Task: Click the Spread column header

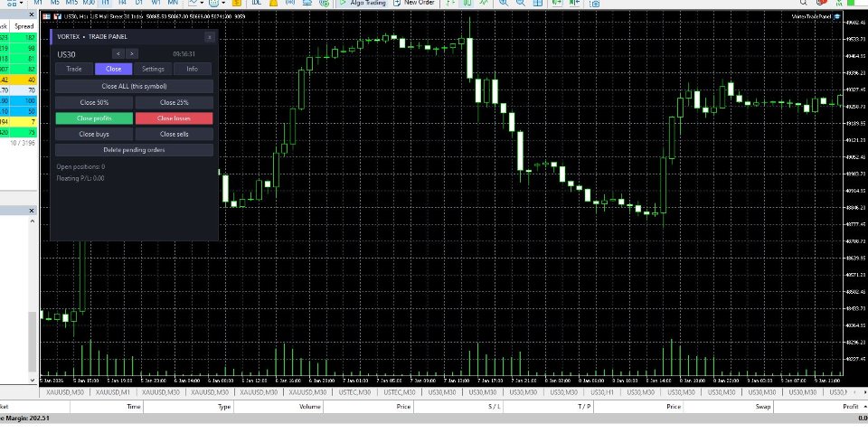Action: tap(24, 26)
